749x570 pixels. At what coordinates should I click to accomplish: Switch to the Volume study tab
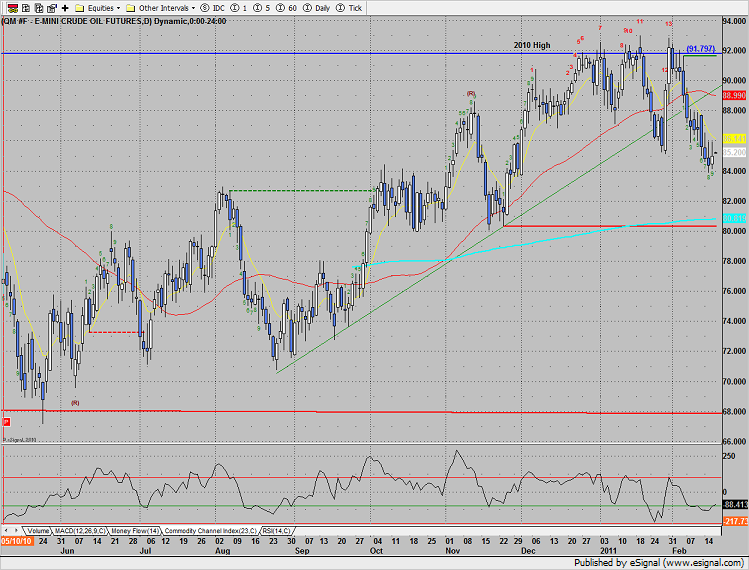[38, 531]
